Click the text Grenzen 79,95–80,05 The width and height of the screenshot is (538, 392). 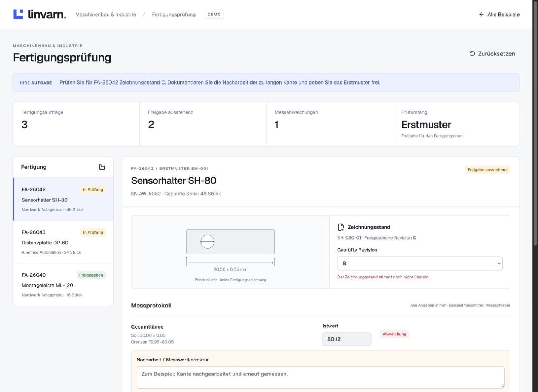tap(153, 342)
